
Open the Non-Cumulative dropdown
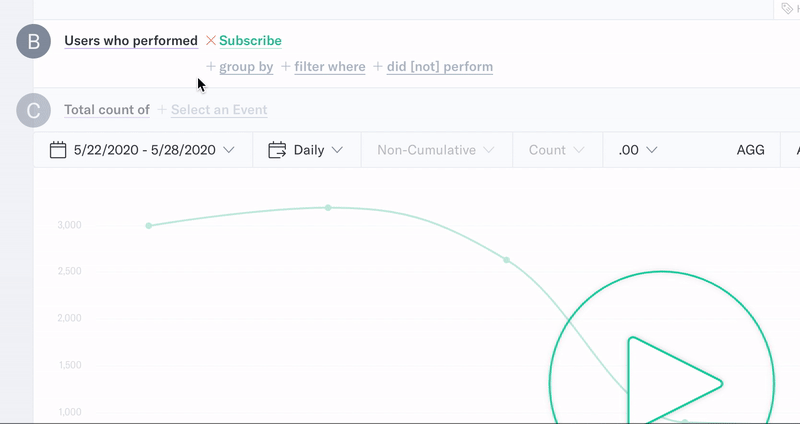point(436,150)
